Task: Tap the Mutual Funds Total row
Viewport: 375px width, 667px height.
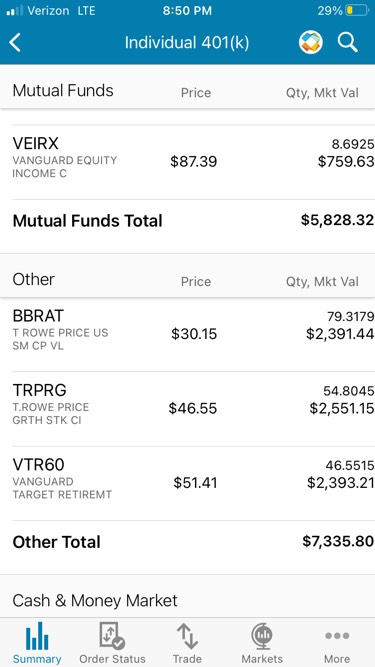Action: click(x=188, y=221)
